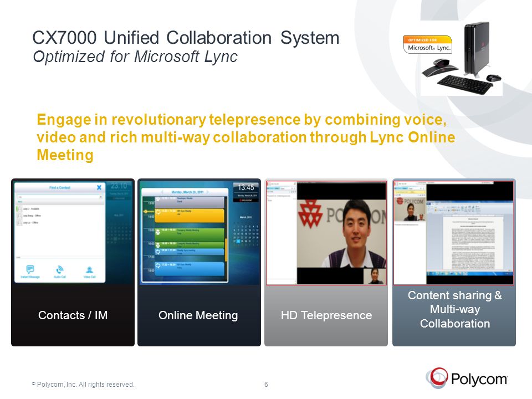Click the contact search input field
Image resolution: width=532 pixels, height=399 pixels.
tap(60, 197)
